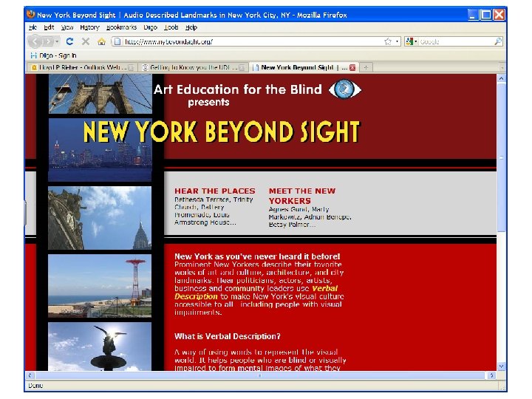The width and height of the screenshot is (532, 399).
Task: Click the Stop loading X icon
Action: [86, 41]
